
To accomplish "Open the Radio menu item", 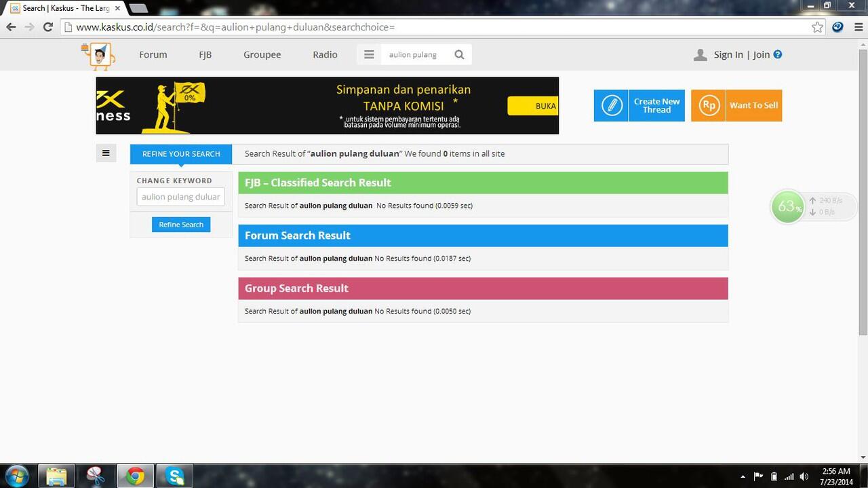I will point(325,55).
